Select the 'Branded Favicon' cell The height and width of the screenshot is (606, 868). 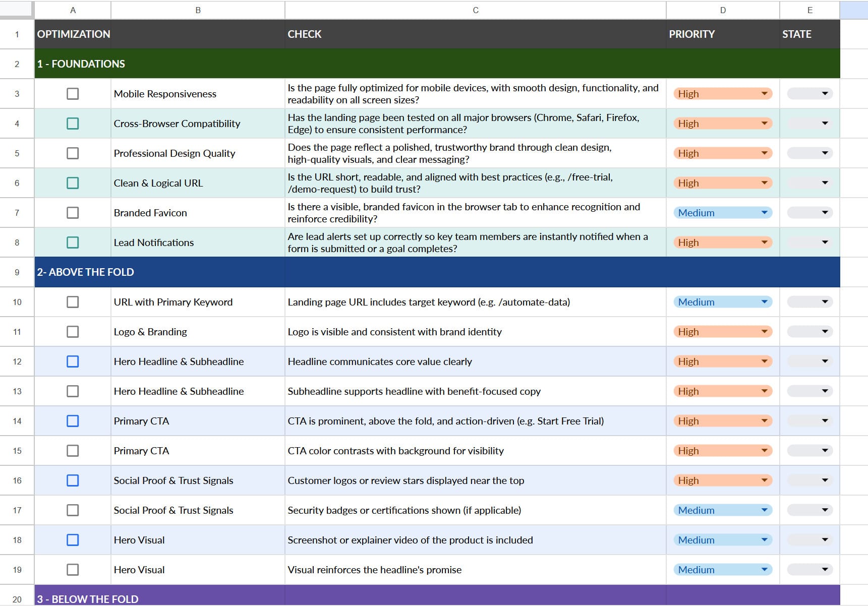(x=197, y=213)
